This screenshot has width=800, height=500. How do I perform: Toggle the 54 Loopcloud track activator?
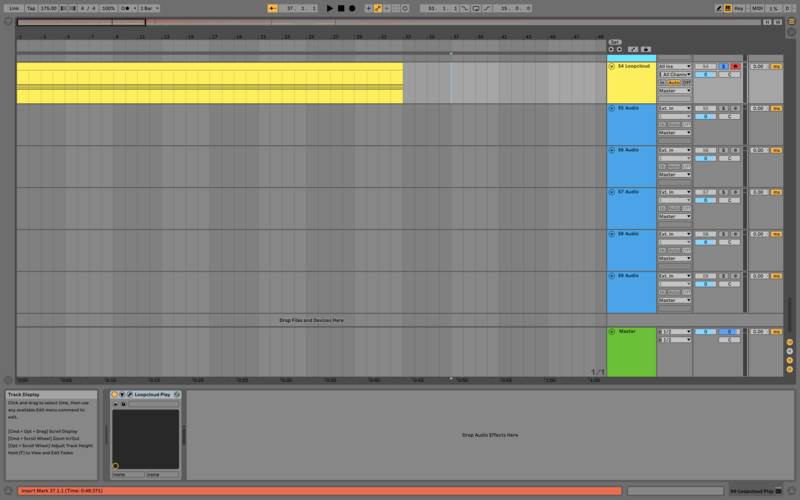click(704, 67)
